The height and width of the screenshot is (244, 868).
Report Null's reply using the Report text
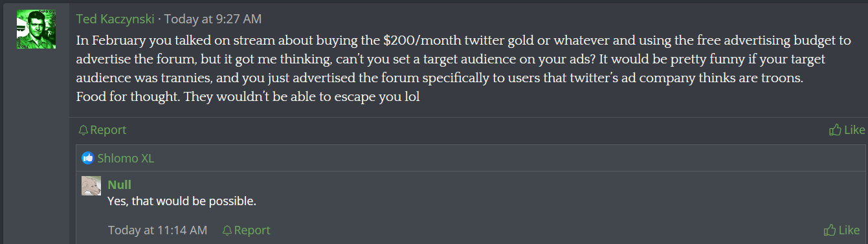[x=252, y=230]
